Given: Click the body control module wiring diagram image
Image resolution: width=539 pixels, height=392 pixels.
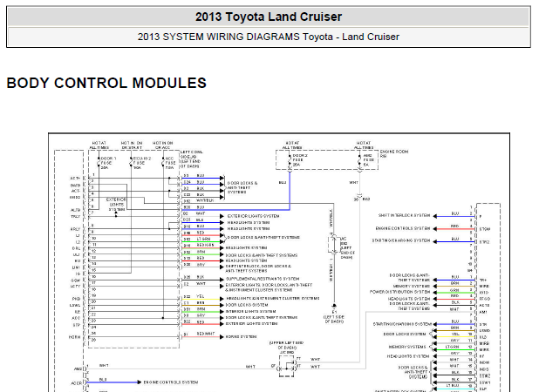Looking at the screenshot, I should 279,262.
